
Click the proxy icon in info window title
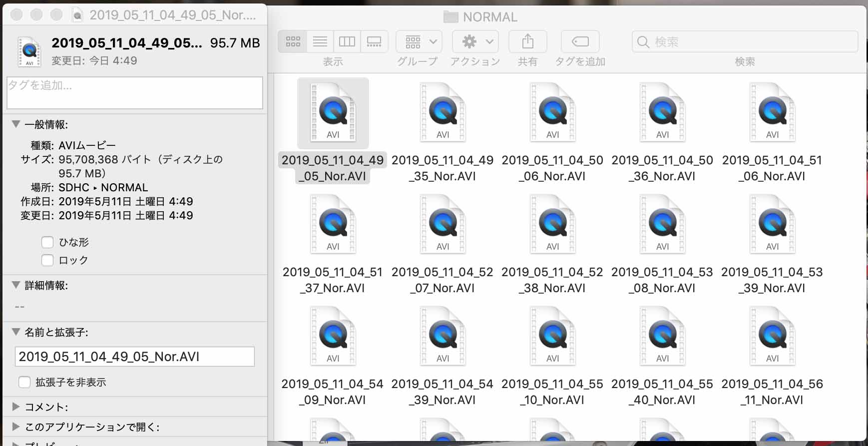pos(77,15)
